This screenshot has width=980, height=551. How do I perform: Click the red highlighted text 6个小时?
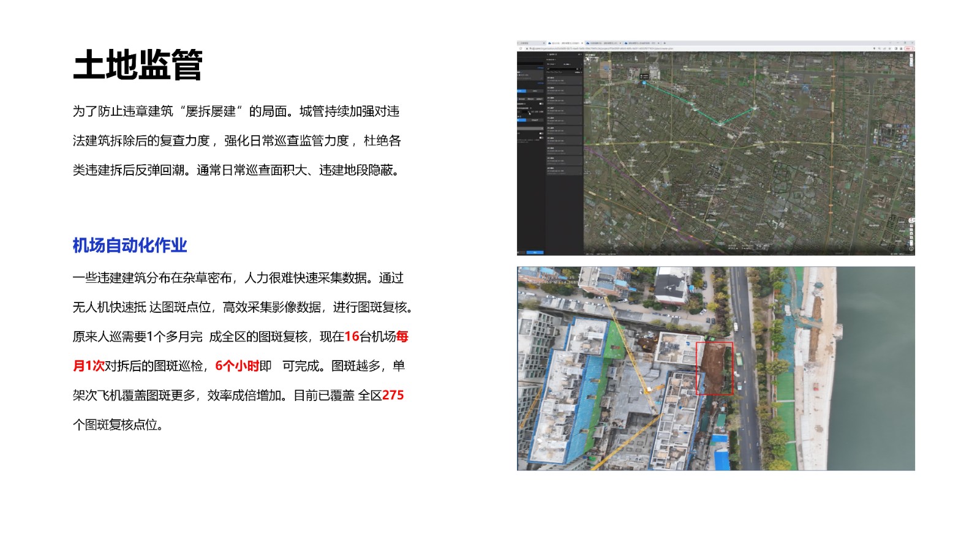coord(237,366)
